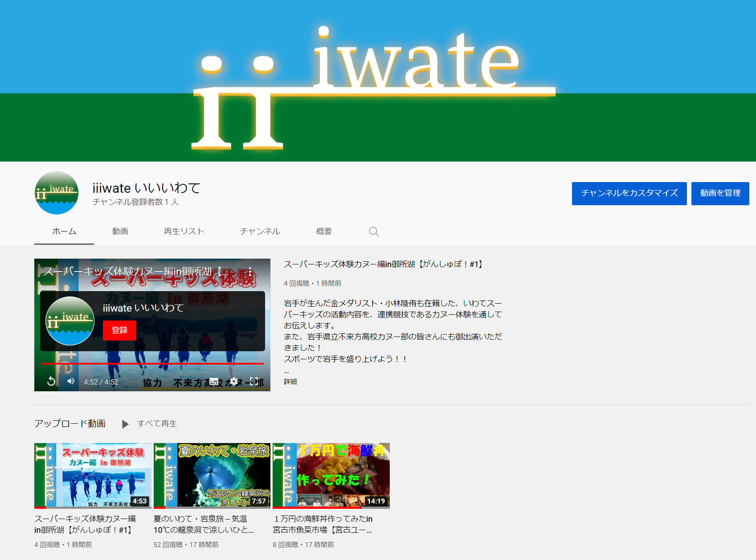Click the アップロード動画 section heading
The height and width of the screenshot is (560, 756).
(70, 423)
